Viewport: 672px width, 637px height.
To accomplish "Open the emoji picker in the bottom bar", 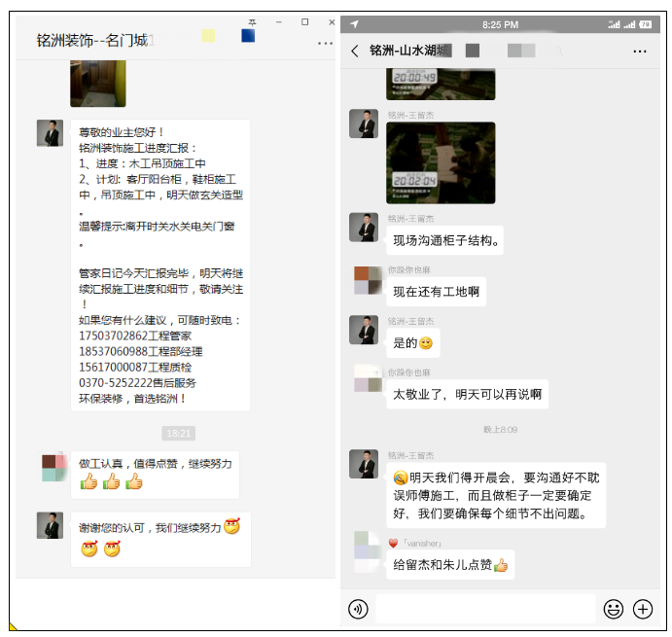I will coord(613,609).
